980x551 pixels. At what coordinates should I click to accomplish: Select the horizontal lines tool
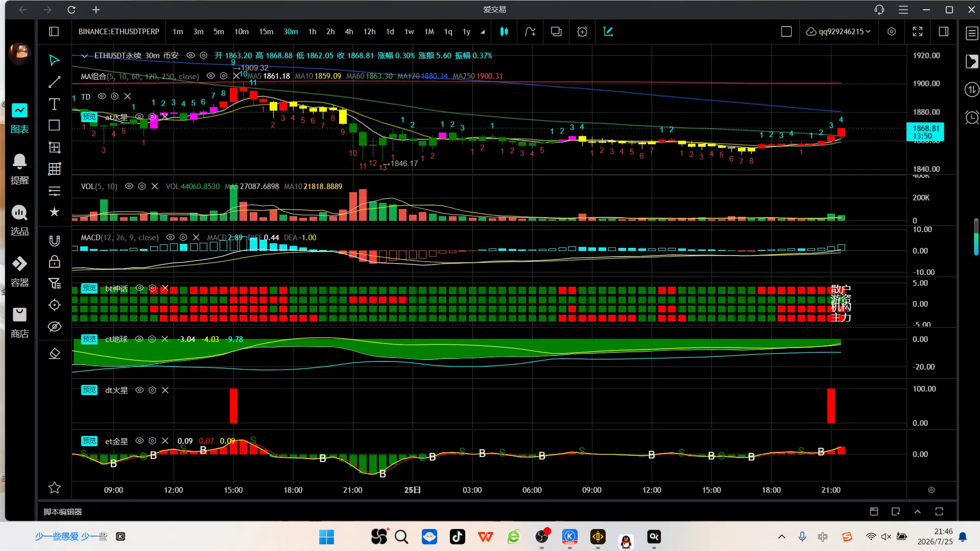pos(54,191)
